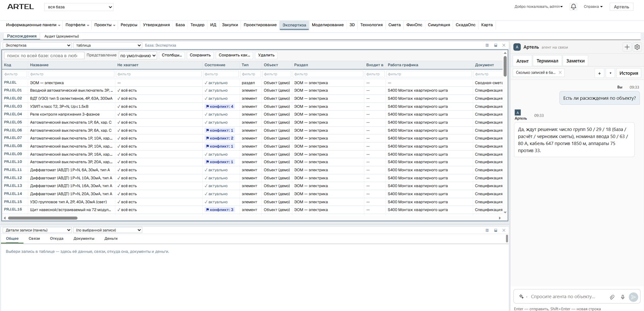Click the 'Столбцы...' button
The height and width of the screenshot is (311, 644).
(172, 55)
